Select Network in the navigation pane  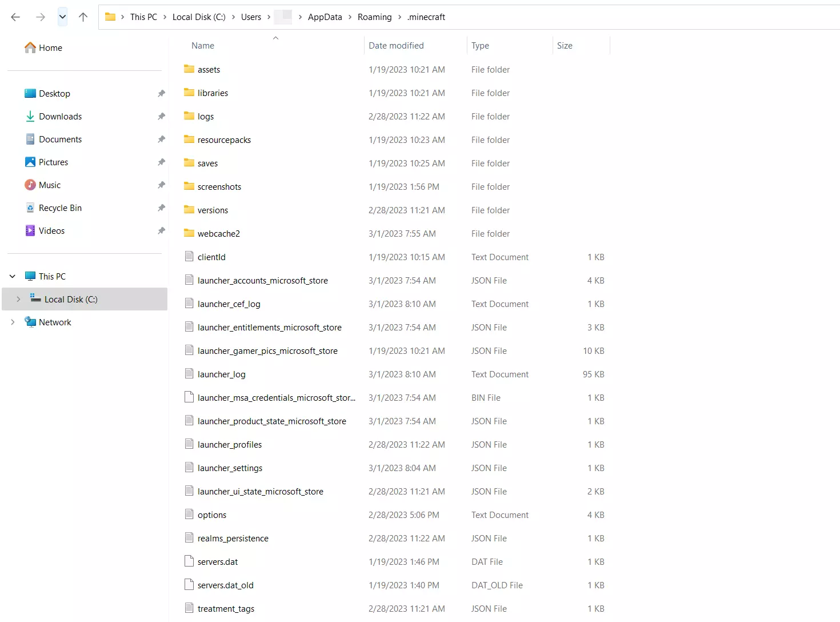click(55, 322)
